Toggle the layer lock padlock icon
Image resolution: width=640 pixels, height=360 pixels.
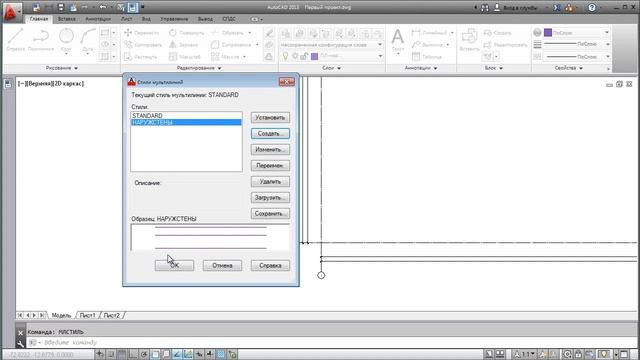(x=304, y=56)
